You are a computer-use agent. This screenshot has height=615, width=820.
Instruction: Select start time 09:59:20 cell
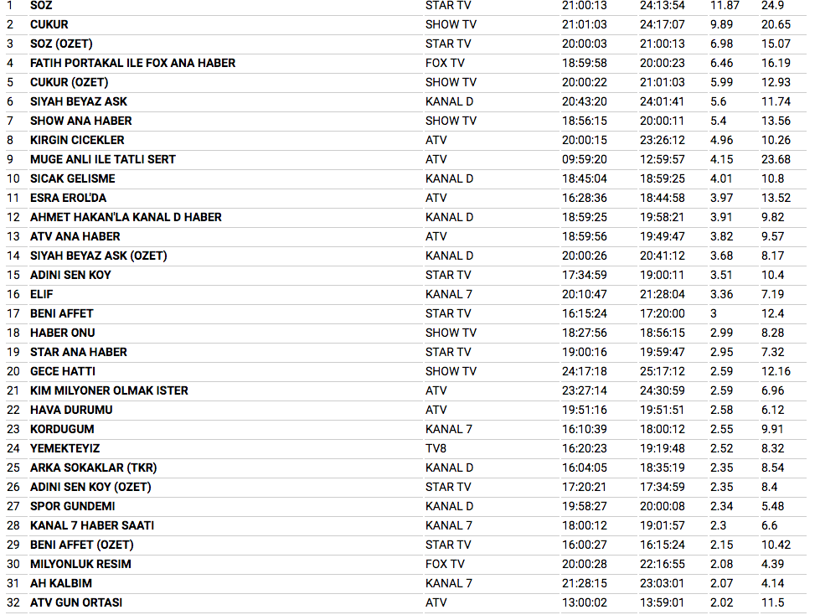click(584, 159)
